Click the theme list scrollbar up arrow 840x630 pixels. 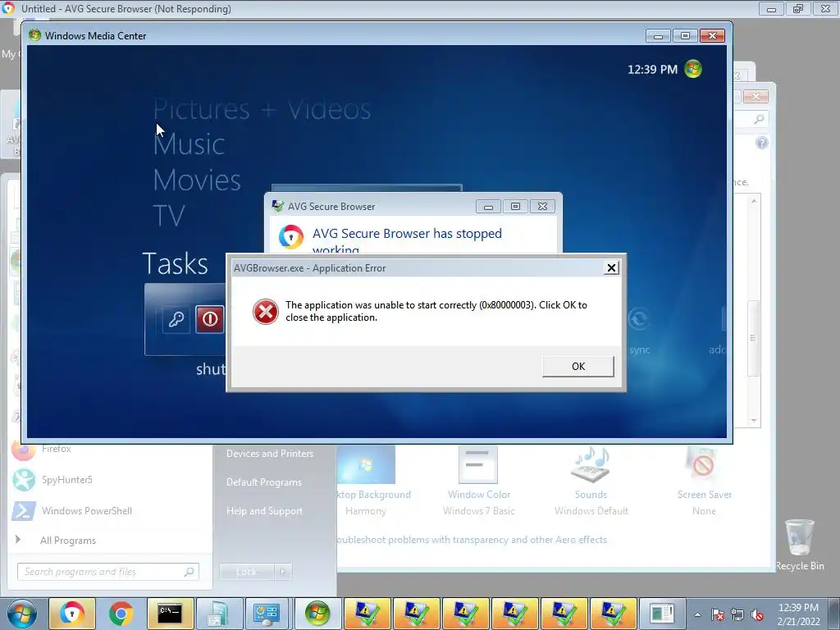(754, 201)
